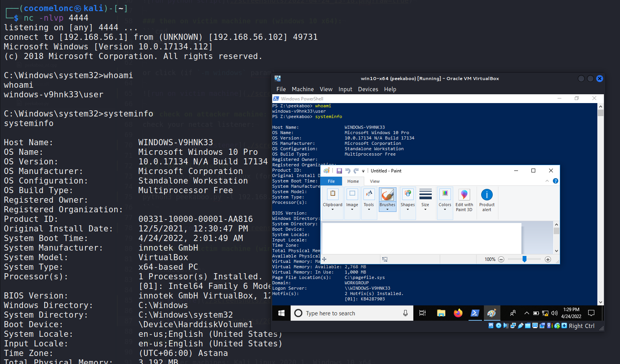Open Paint Help question mark icon
Viewport: 620px width, 364px height.
pyautogui.click(x=556, y=181)
